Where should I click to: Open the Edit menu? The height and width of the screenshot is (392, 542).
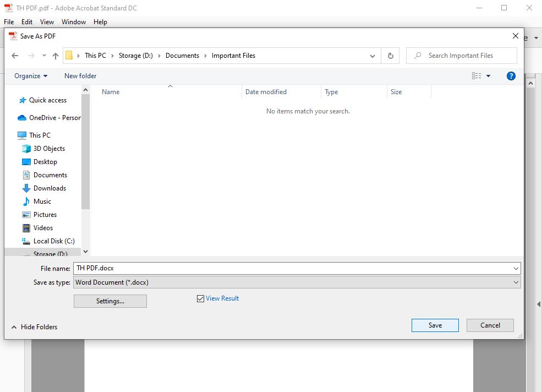click(x=26, y=22)
